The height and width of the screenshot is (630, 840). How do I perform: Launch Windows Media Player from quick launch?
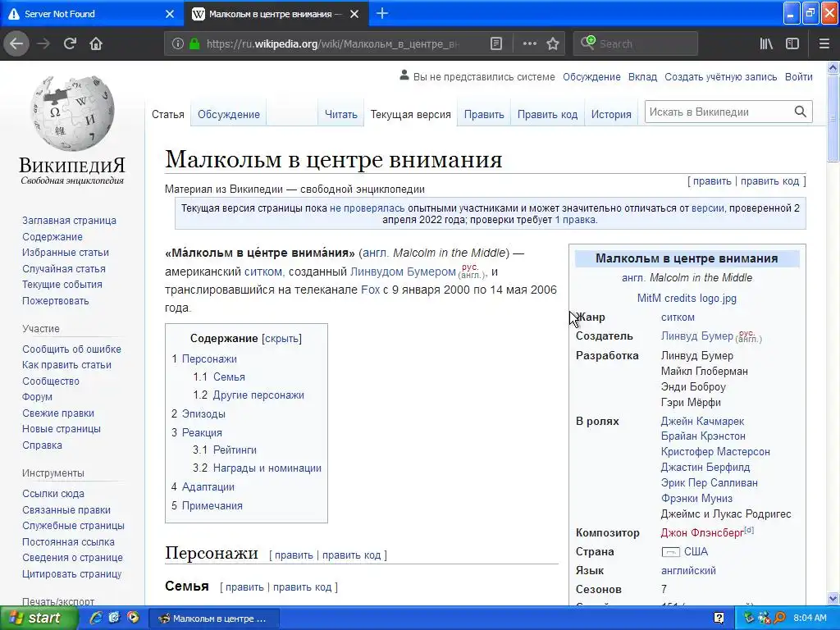coord(133,618)
